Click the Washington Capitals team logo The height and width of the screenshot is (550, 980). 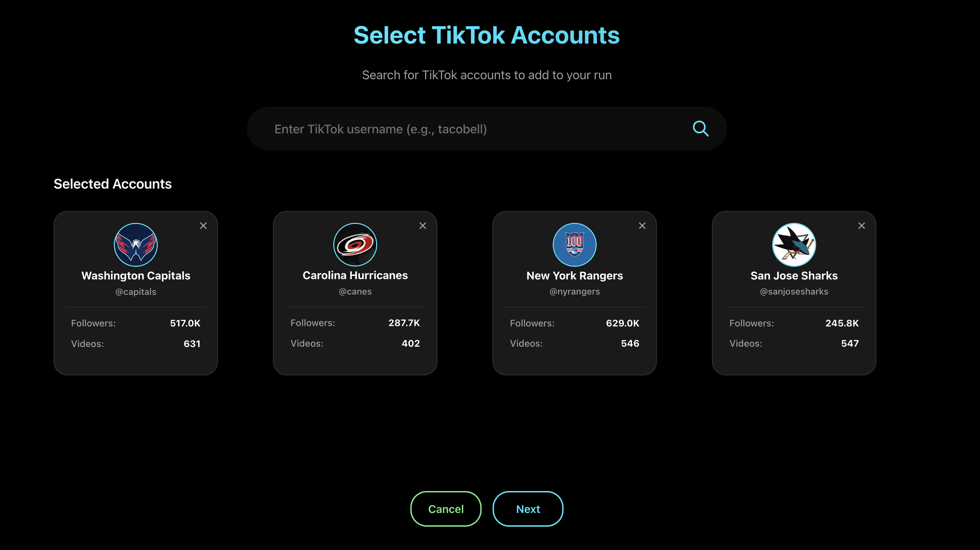click(x=136, y=244)
